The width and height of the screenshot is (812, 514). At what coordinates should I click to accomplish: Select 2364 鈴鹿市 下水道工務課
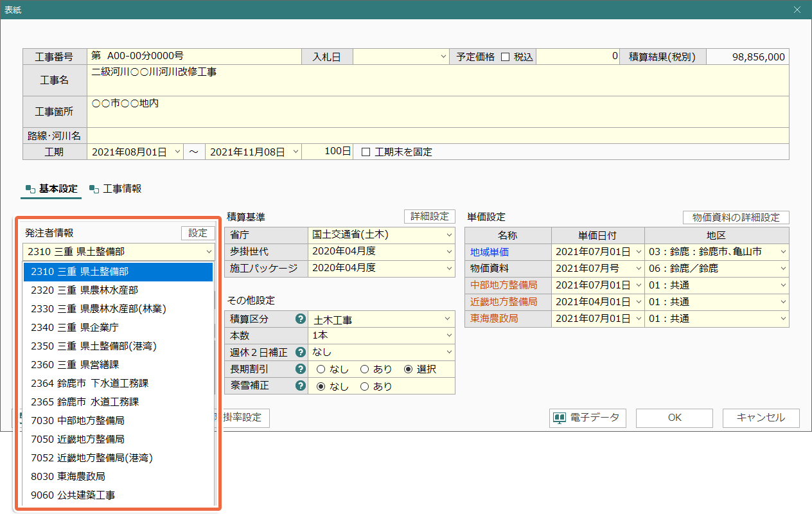(x=118, y=384)
